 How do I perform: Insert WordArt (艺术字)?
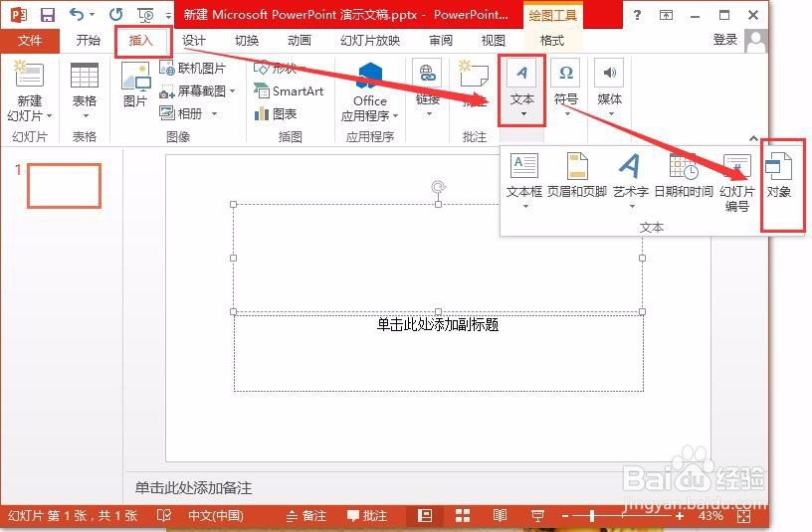[630, 180]
